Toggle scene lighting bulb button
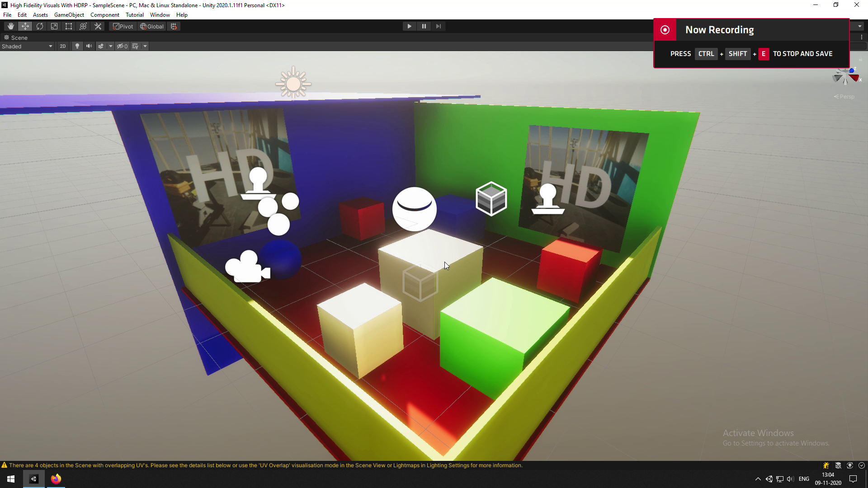This screenshot has height=488, width=868. [77, 46]
